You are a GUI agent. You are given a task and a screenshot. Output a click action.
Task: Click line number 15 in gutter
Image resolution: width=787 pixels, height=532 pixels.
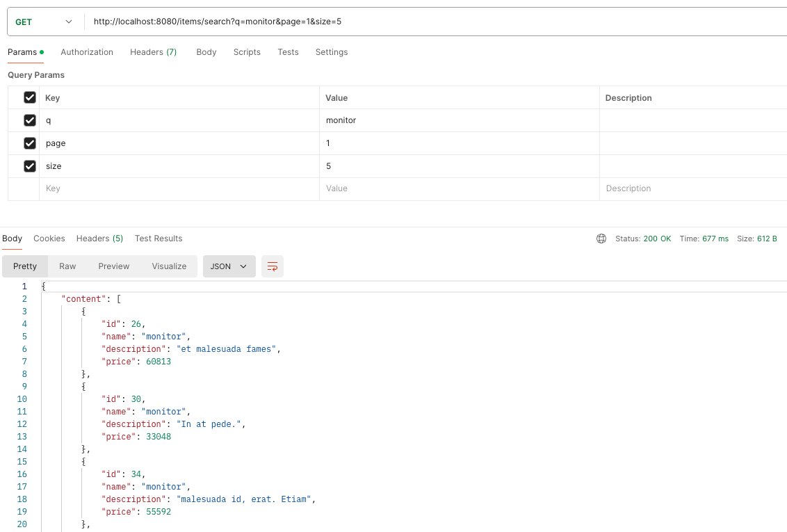coord(22,462)
